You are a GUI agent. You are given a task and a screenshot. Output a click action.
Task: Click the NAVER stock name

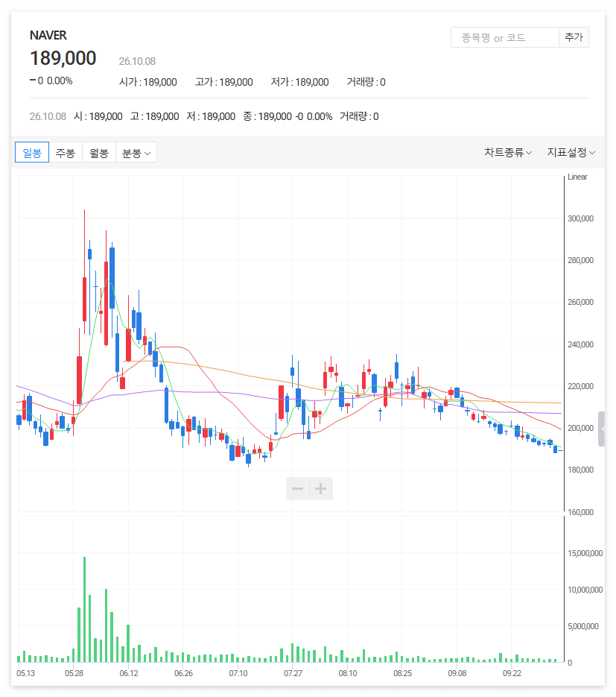(x=48, y=35)
